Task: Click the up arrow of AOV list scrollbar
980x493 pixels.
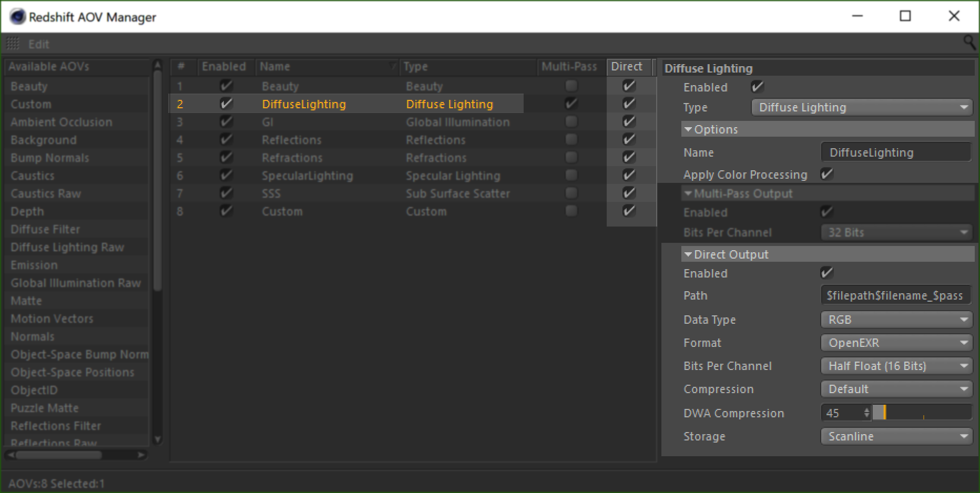Action: click(157, 65)
